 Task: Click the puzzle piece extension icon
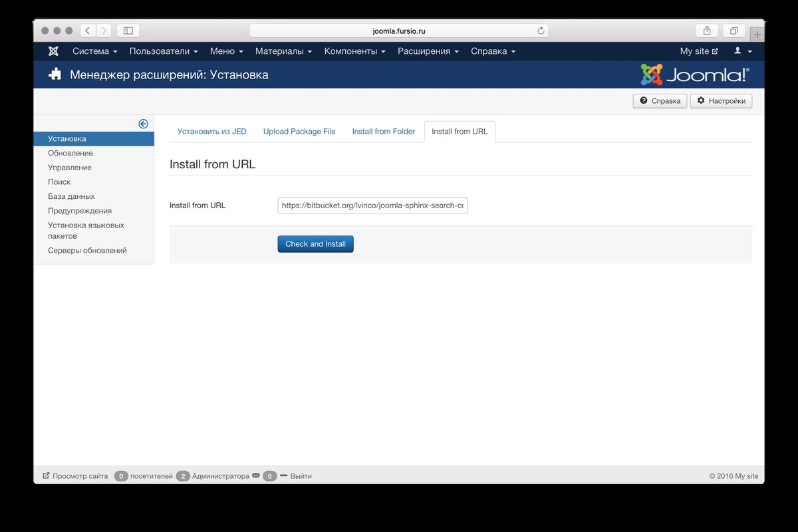pyautogui.click(x=55, y=74)
